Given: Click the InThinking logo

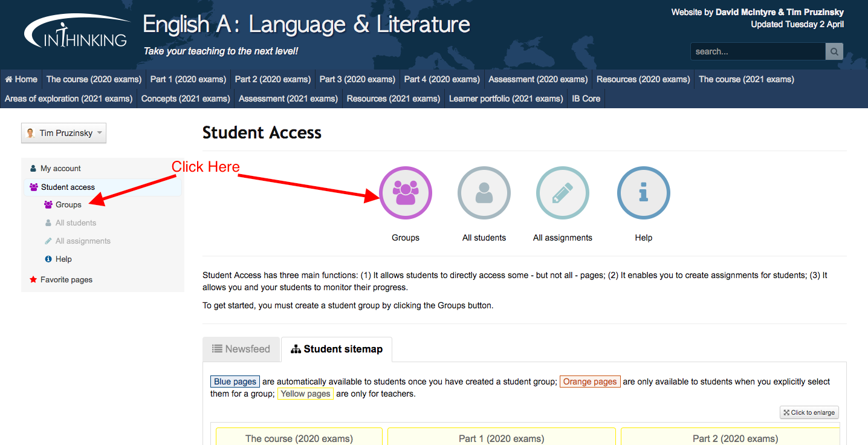Looking at the screenshot, I should [76, 33].
